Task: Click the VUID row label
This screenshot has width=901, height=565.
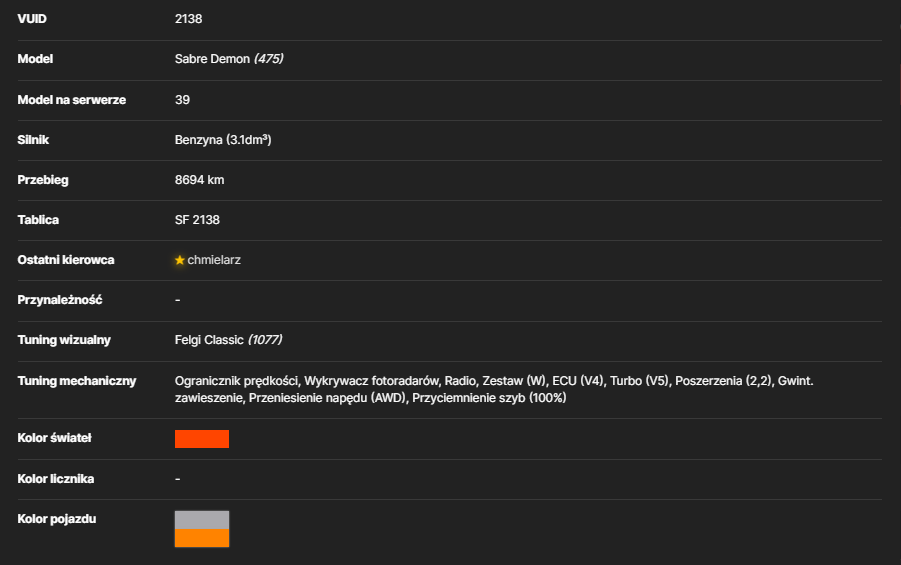Action: [32, 19]
